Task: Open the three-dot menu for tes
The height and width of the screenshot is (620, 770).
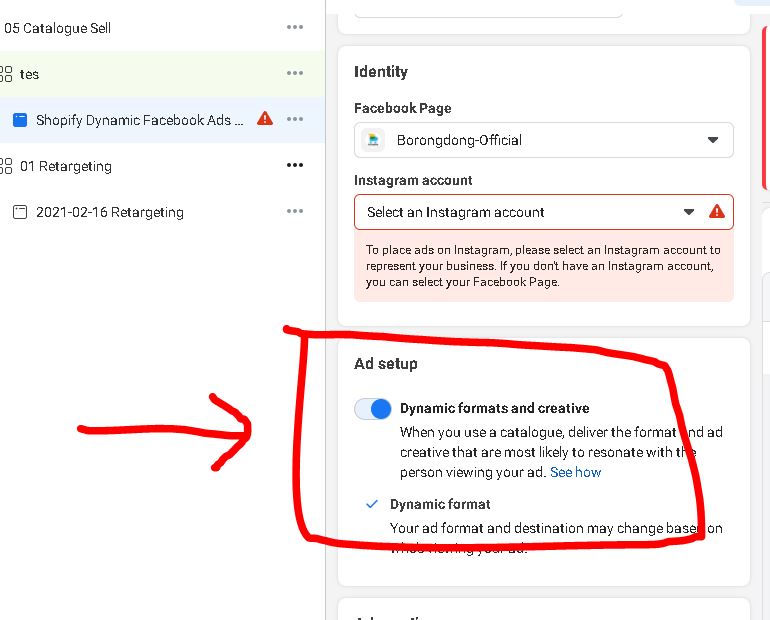Action: click(x=295, y=73)
